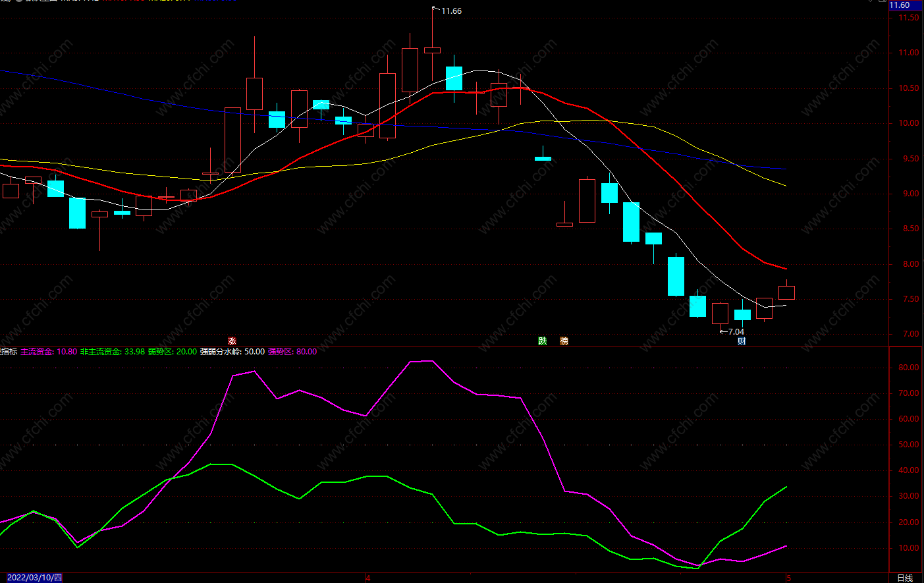Click the orange 榜 event marker icon
Screen dimensions: 924x583
point(564,341)
